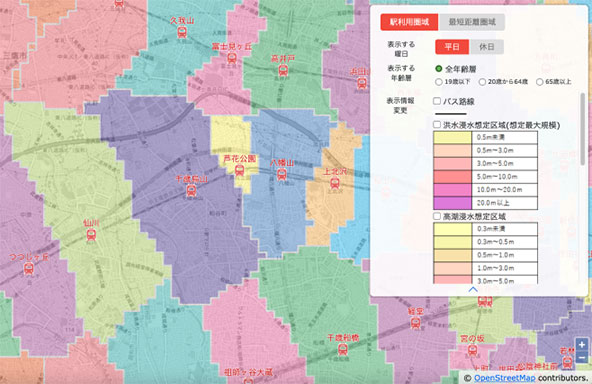Select the つつじヶ丘 station marker

pyautogui.click(x=29, y=268)
